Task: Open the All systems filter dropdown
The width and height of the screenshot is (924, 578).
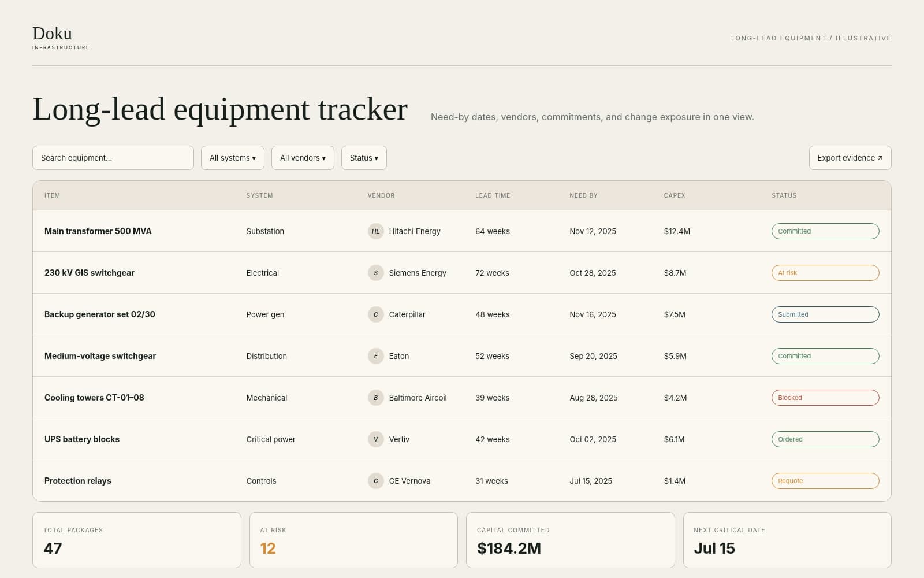Action: (233, 158)
